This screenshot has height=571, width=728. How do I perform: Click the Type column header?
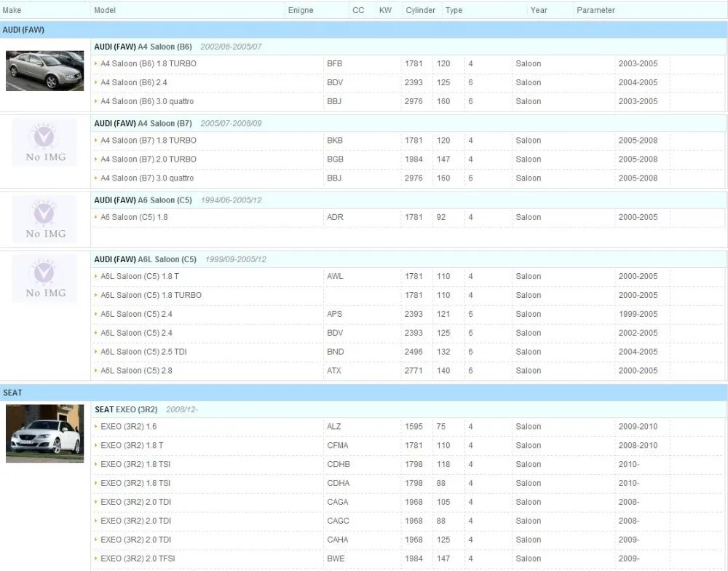coord(454,10)
